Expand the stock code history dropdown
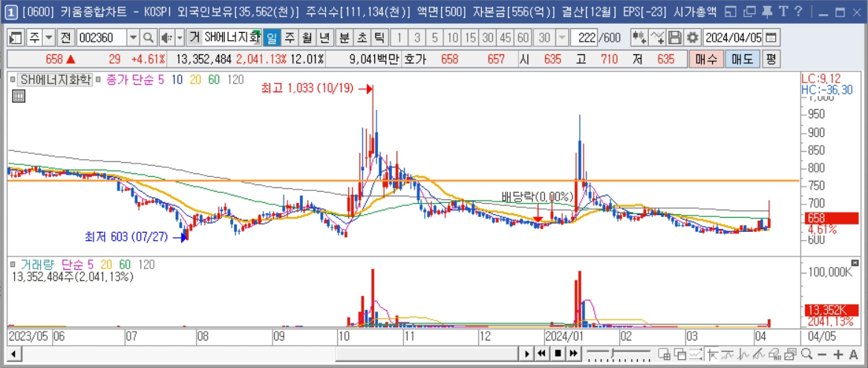The image size is (868, 368). coord(134,38)
